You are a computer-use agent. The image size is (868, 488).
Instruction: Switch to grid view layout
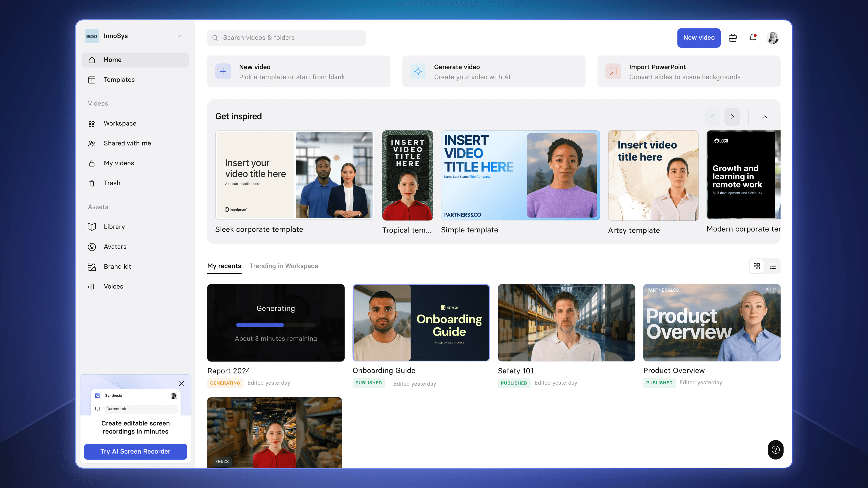757,266
